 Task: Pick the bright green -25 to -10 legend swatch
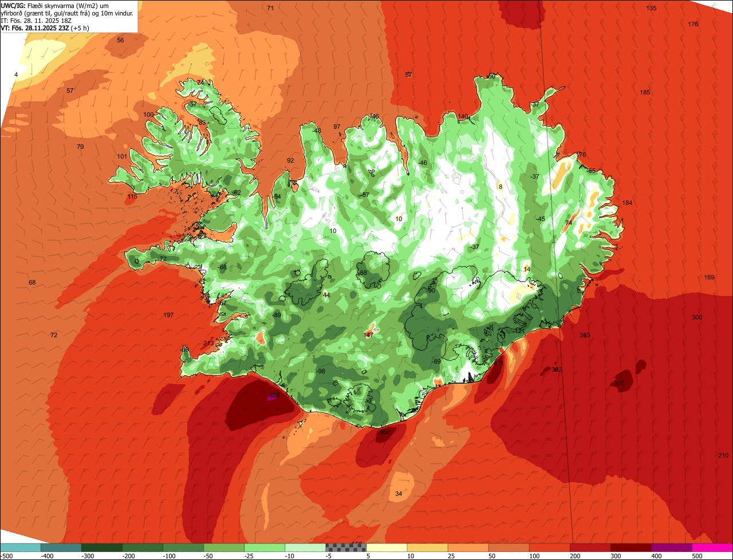click(x=265, y=547)
